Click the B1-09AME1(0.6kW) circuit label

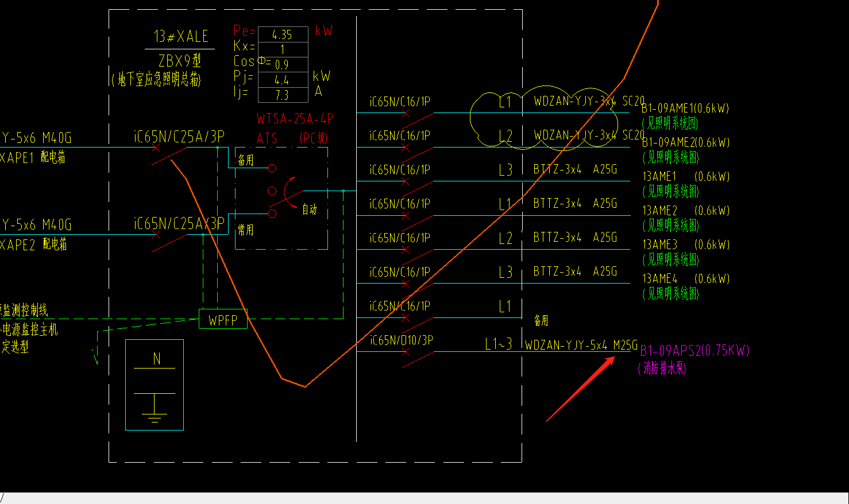point(685,108)
